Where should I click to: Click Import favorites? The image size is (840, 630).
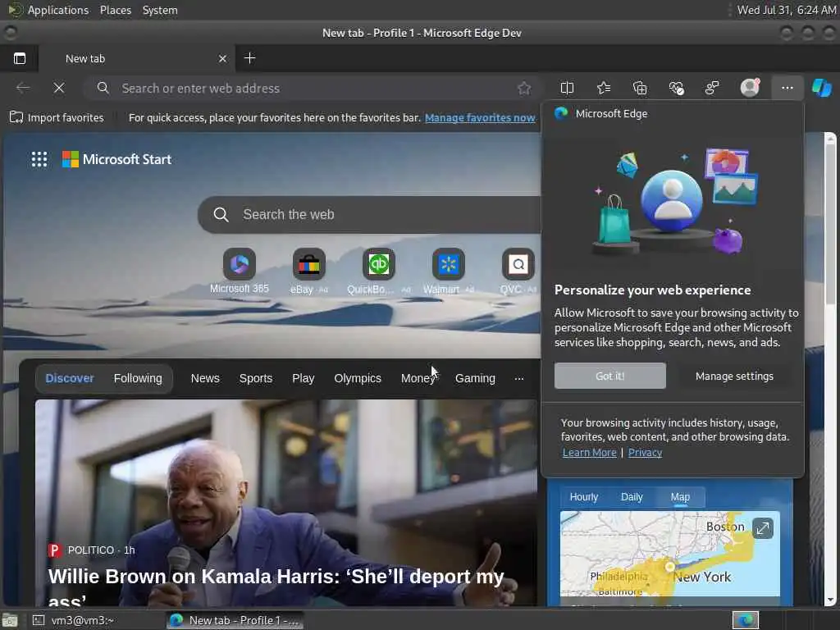tap(57, 117)
